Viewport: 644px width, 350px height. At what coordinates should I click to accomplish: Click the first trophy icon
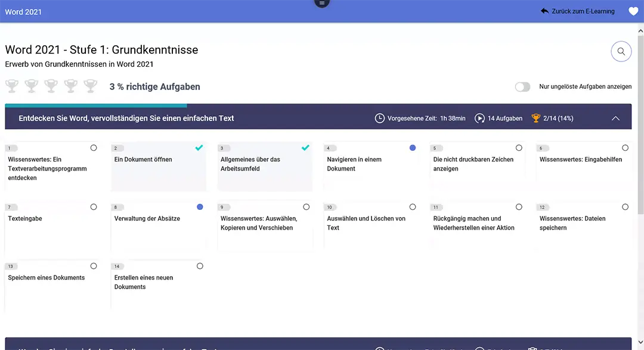pos(12,86)
